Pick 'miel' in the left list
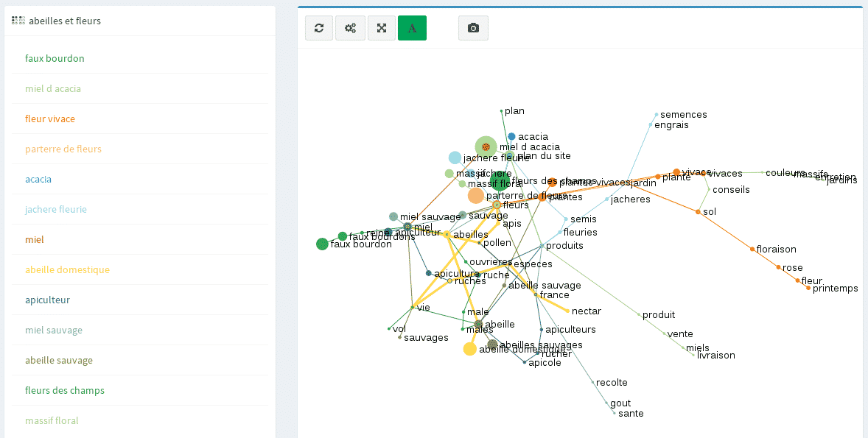The height and width of the screenshot is (438, 868). click(x=35, y=239)
